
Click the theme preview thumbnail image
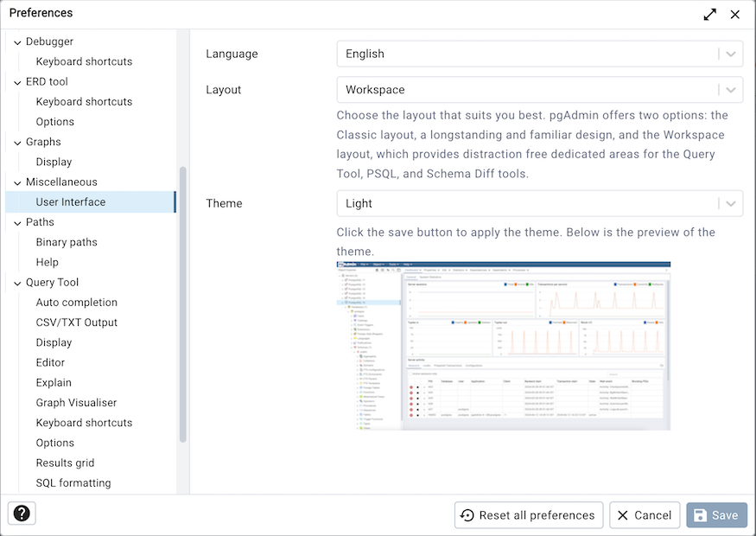[503, 346]
